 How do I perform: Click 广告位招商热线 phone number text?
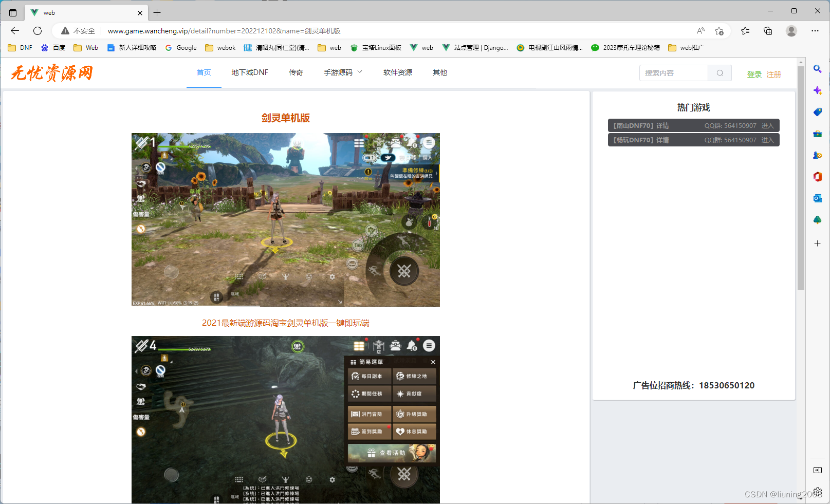pos(694,385)
